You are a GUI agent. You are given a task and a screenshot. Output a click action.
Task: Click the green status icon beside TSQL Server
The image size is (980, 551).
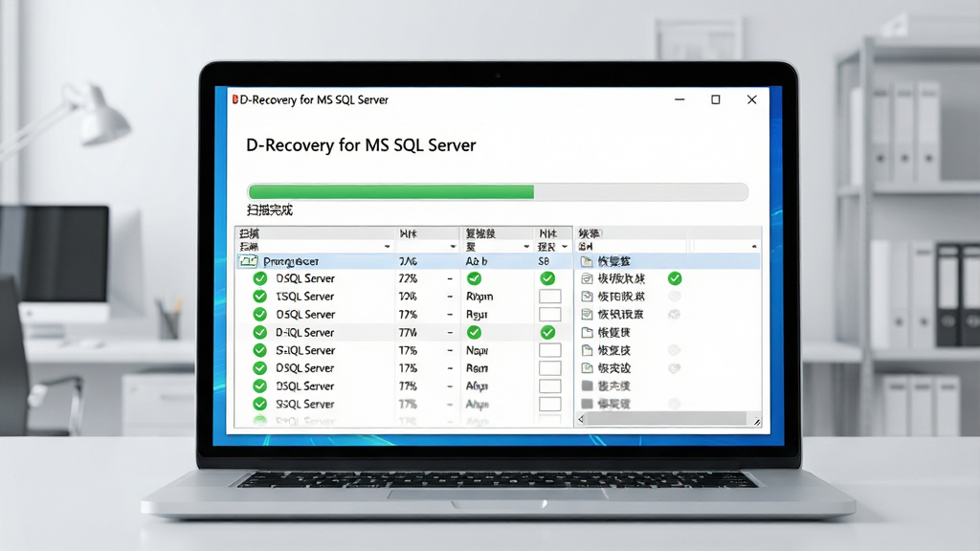click(260, 297)
